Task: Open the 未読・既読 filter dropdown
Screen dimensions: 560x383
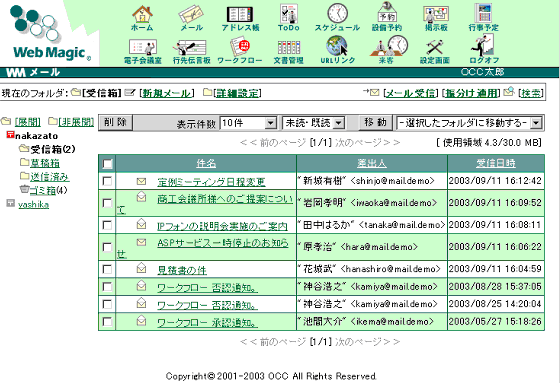Action: pos(313,123)
